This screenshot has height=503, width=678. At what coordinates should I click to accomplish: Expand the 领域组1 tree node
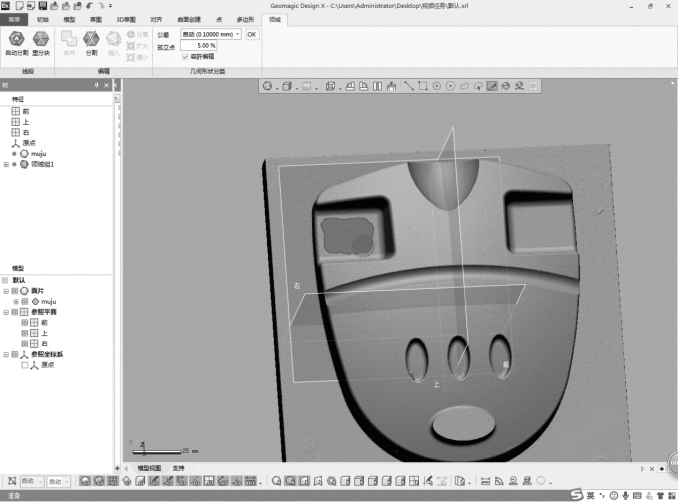point(6,164)
